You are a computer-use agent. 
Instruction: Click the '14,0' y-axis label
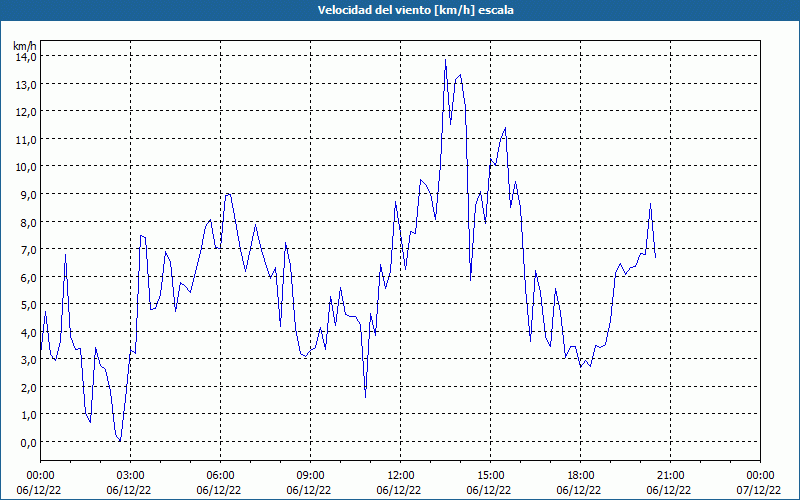(28, 57)
